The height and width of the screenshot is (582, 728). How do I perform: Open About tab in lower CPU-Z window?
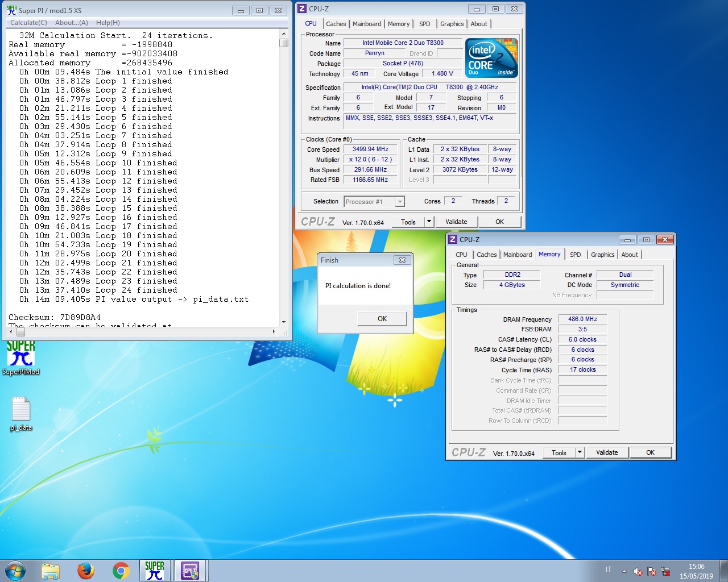[630, 255]
